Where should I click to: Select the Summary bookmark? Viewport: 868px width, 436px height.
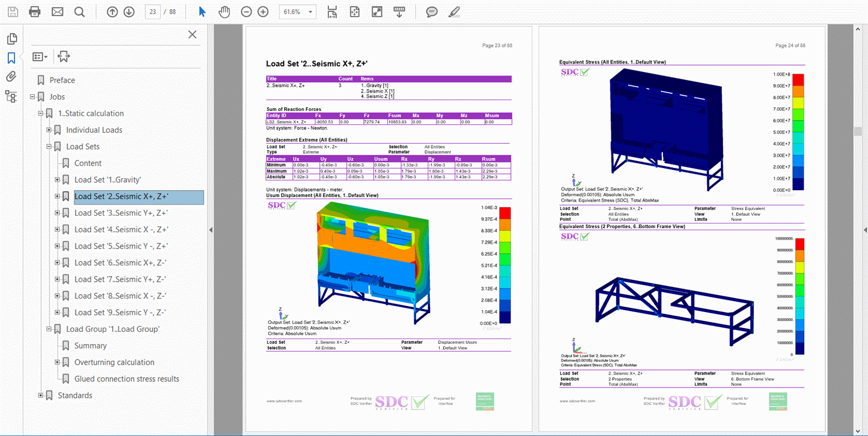[91, 346]
